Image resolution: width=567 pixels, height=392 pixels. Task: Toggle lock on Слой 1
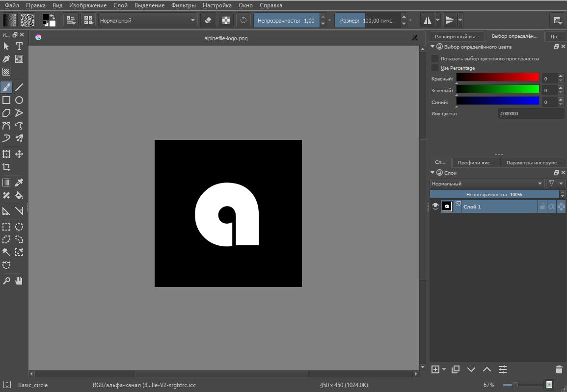coord(542,207)
